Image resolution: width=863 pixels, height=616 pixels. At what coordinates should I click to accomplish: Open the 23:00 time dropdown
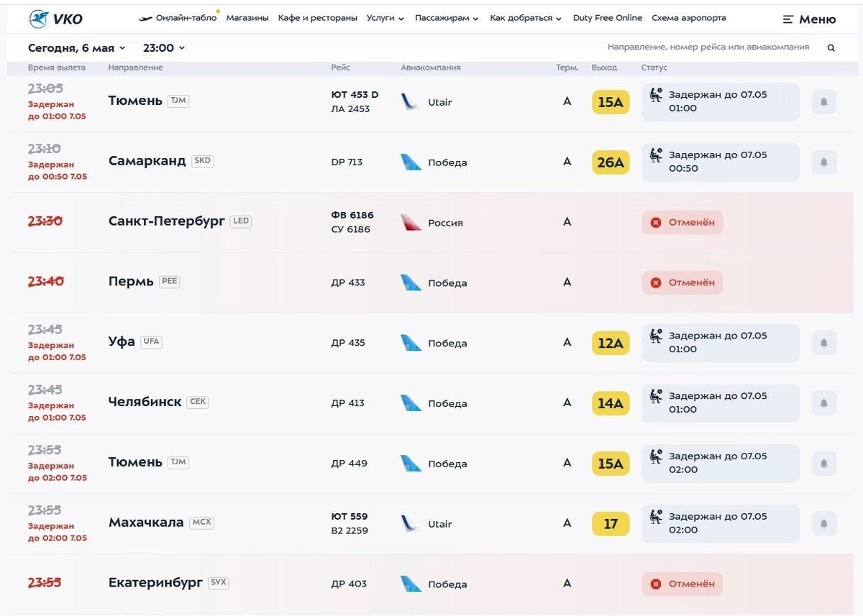click(x=164, y=48)
